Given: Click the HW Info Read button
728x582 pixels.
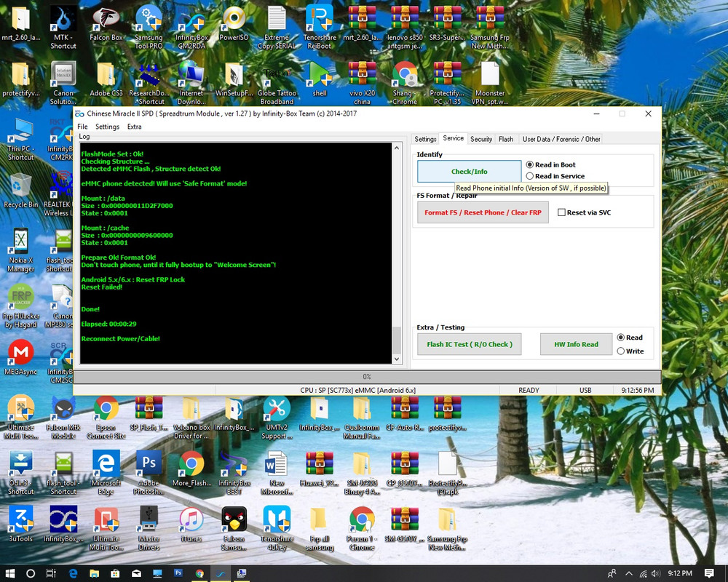Looking at the screenshot, I should pyautogui.click(x=576, y=344).
